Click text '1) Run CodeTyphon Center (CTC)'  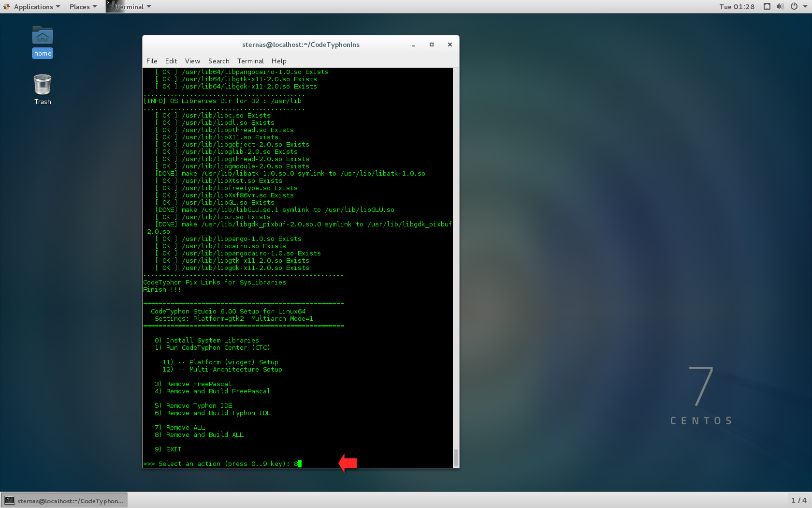coord(213,347)
